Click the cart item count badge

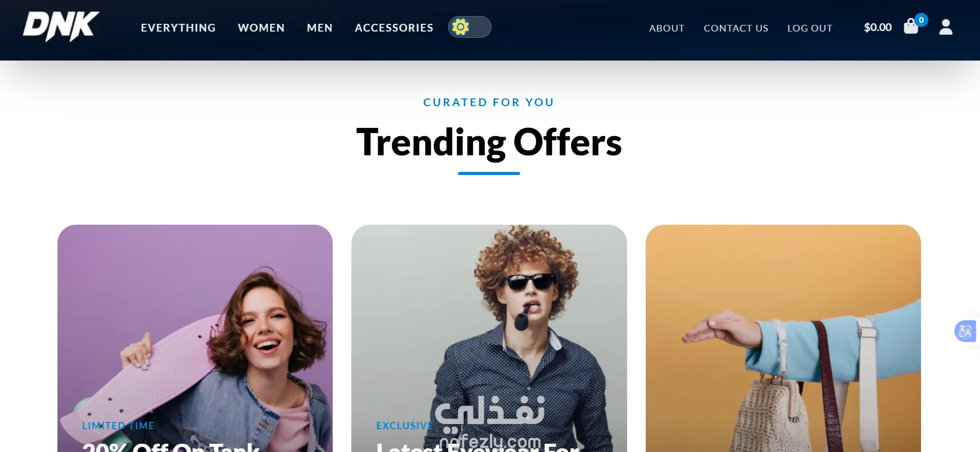921,20
